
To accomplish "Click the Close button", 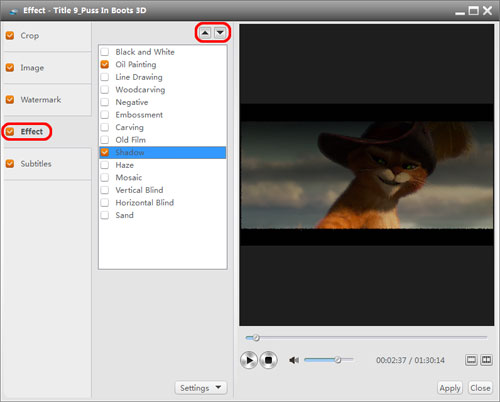I will 480,388.
